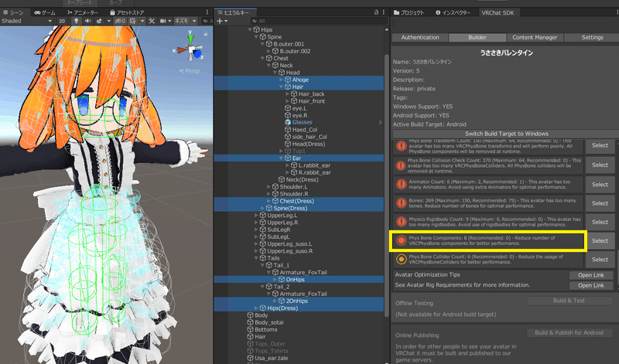Screen dimensions: 619x364
Task: Click Hierarchy add object plus icon
Action: click(x=220, y=21)
